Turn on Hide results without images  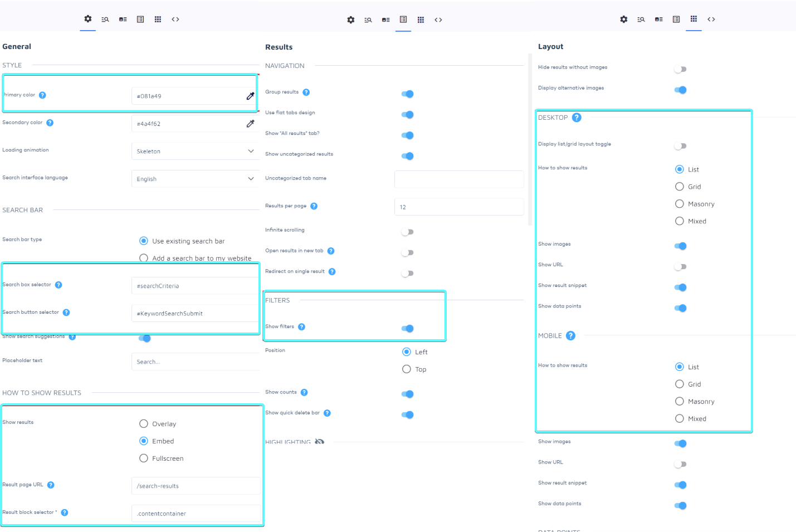click(x=680, y=69)
